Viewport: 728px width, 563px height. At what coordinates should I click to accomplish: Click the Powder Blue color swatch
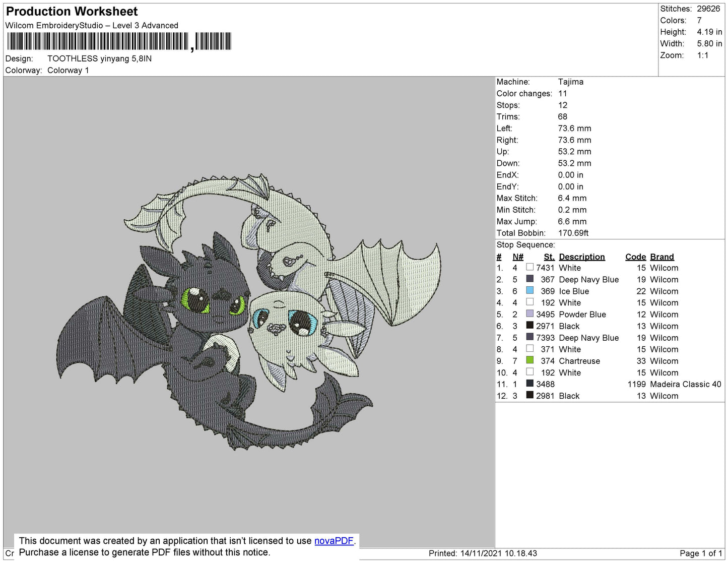click(x=530, y=314)
